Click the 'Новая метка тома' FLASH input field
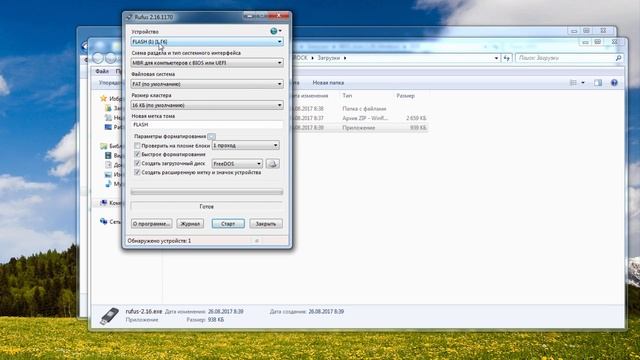Image resolution: width=640 pixels, height=360 pixels. 207,124
